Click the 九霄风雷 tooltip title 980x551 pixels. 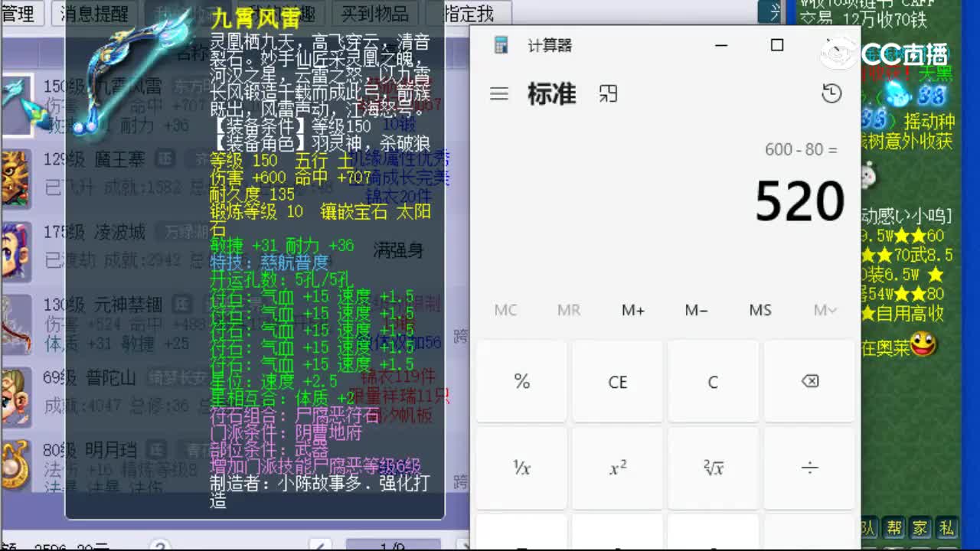[255, 20]
